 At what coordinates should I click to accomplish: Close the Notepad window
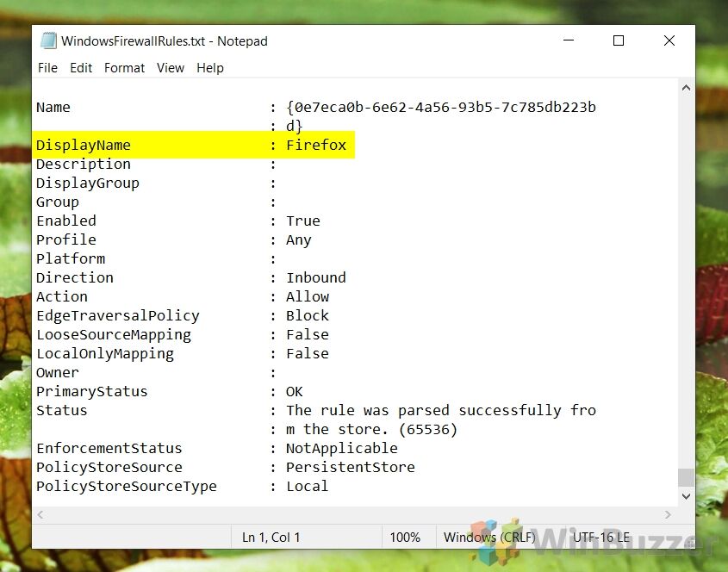point(669,40)
